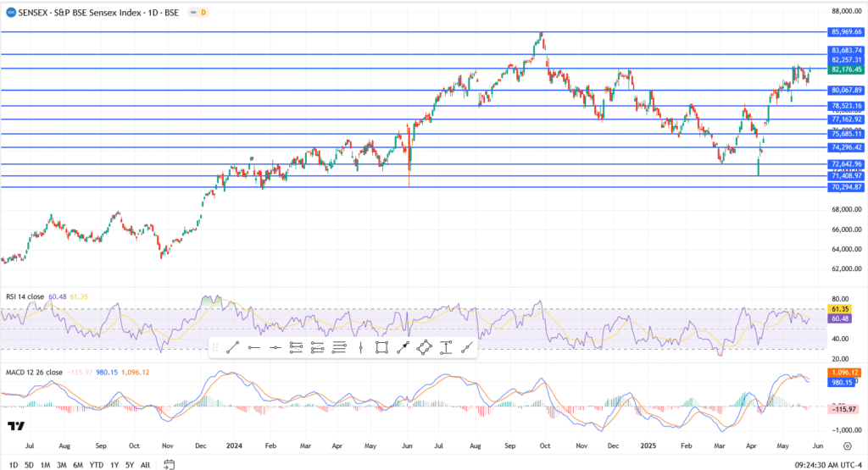Select the 74,296.42 price level label
The width and height of the screenshot is (868, 470).
tap(845, 147)
